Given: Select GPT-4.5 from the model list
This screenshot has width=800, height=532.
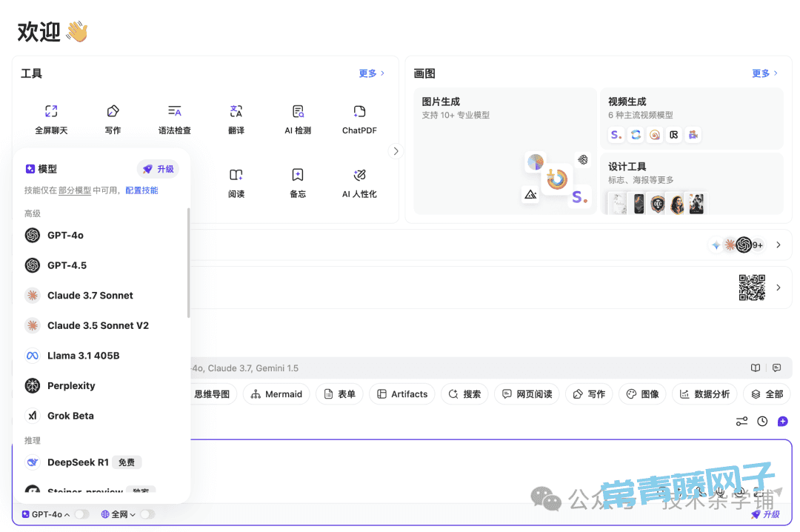Looking at the screenshot, I should [102, 265].
